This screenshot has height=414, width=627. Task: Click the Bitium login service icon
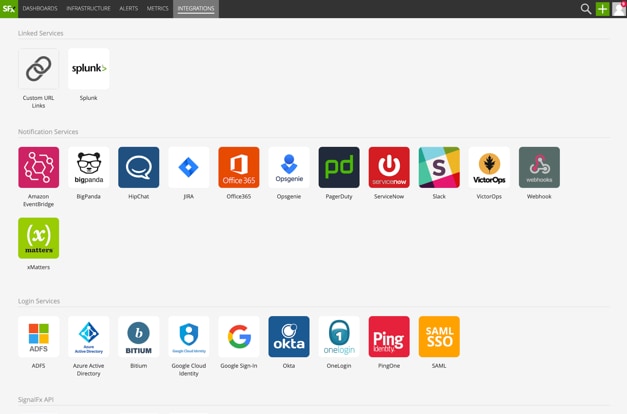point(138,337)
